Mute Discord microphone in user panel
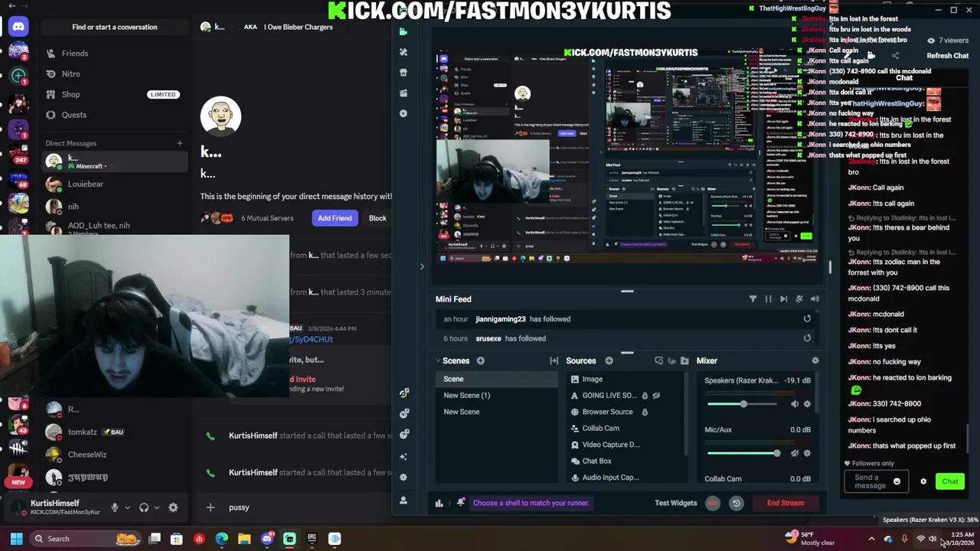Image resolution: width=980 pixels, height=551 pixels. [115, 507]
